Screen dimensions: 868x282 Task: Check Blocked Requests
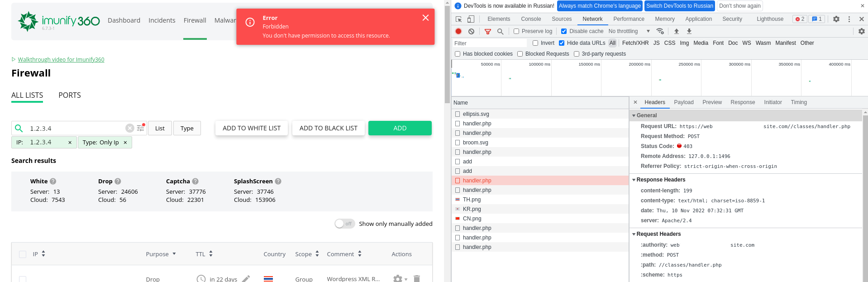tap(520, 54)
